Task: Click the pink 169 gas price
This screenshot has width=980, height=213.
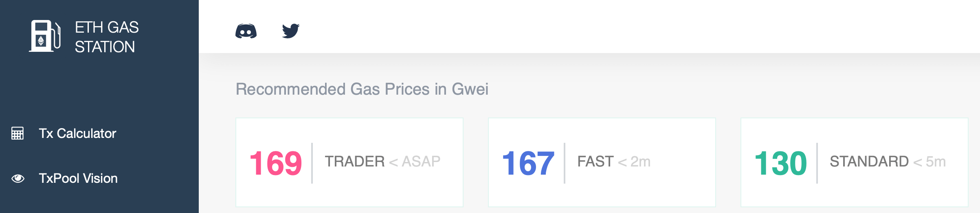Action: pyautogui.click(x=276, y=163)
